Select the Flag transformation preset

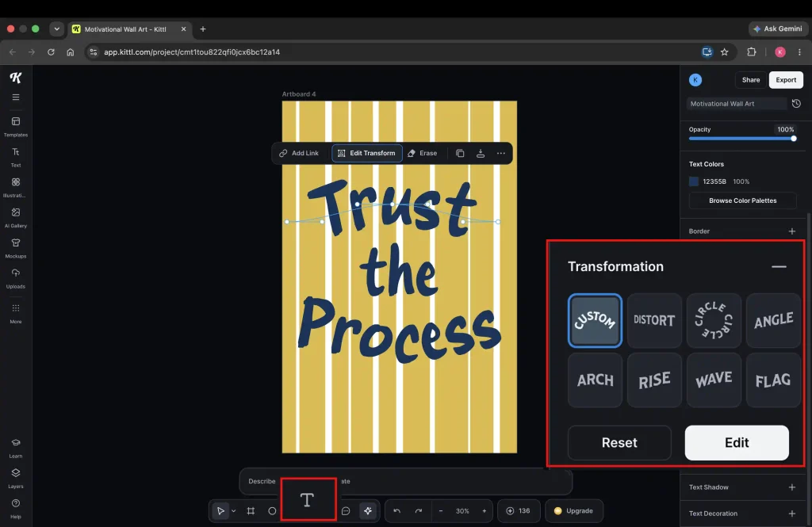point(773,380)
